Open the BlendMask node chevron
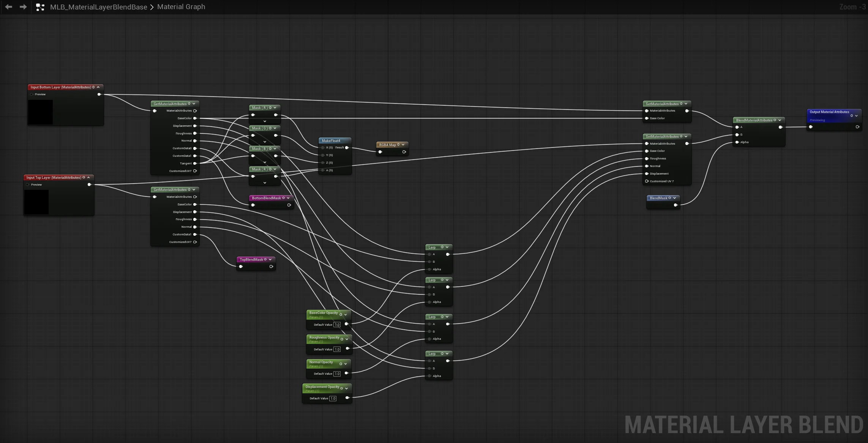Image resolution: width=868 pixels, height=443 pixels. coord(674,198)
